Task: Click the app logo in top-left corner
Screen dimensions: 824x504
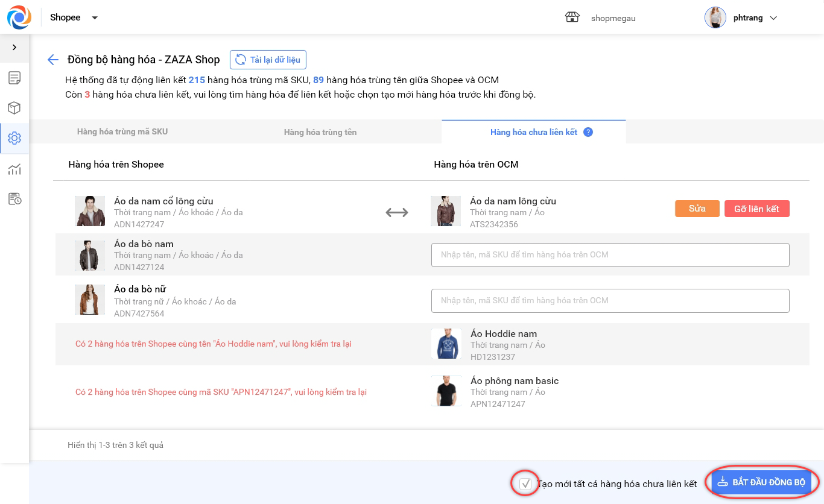Action: coord(19,17)
